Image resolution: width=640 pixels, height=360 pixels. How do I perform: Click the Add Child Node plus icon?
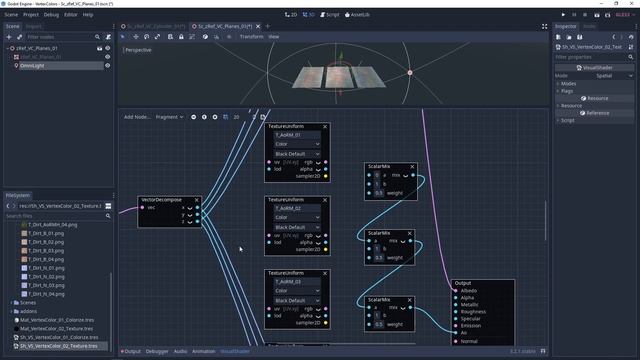pos(9,37)
